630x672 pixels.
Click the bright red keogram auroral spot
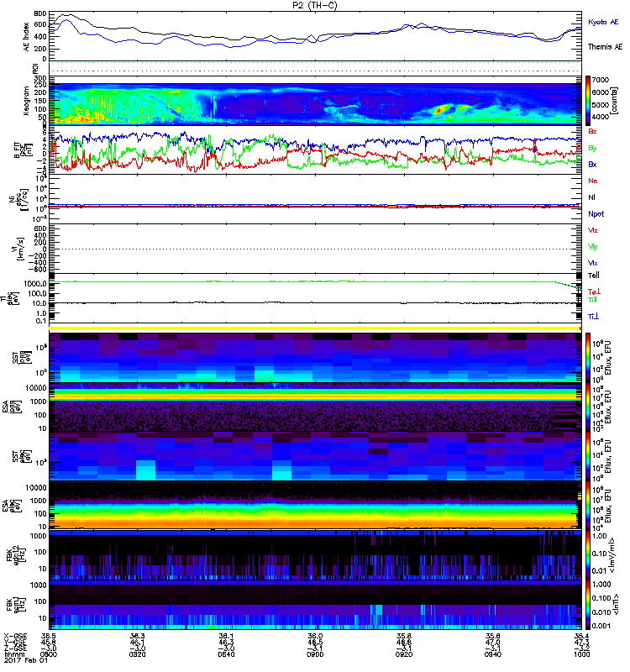[438, 111]
